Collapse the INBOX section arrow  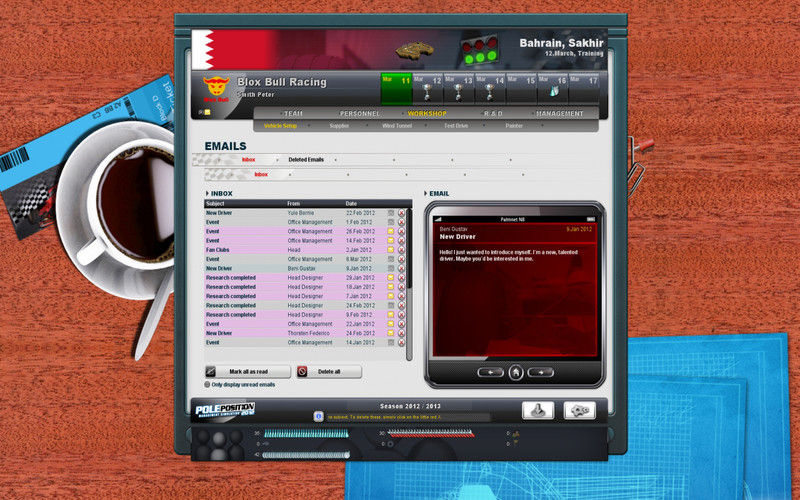tap(207, 193)
